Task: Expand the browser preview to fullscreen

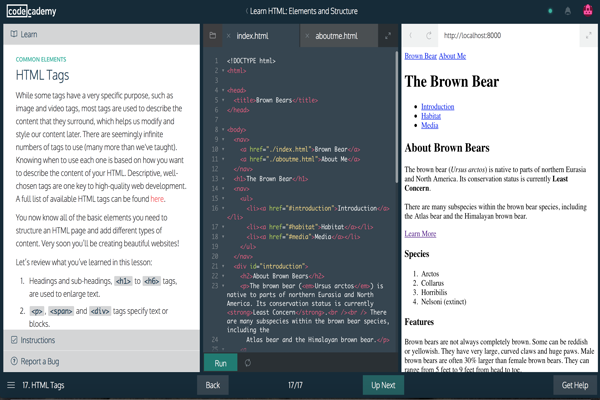Action: [x=589, y=36]
